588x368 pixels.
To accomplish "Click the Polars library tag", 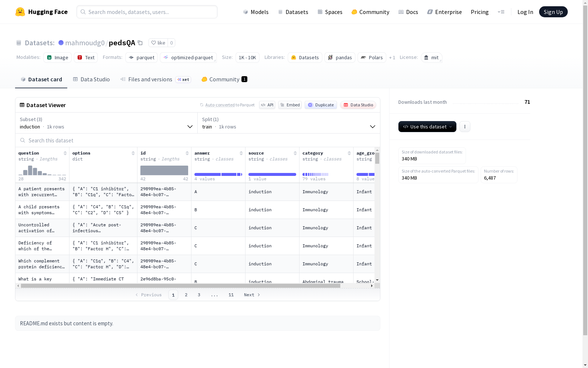I will tap(372, 57).
